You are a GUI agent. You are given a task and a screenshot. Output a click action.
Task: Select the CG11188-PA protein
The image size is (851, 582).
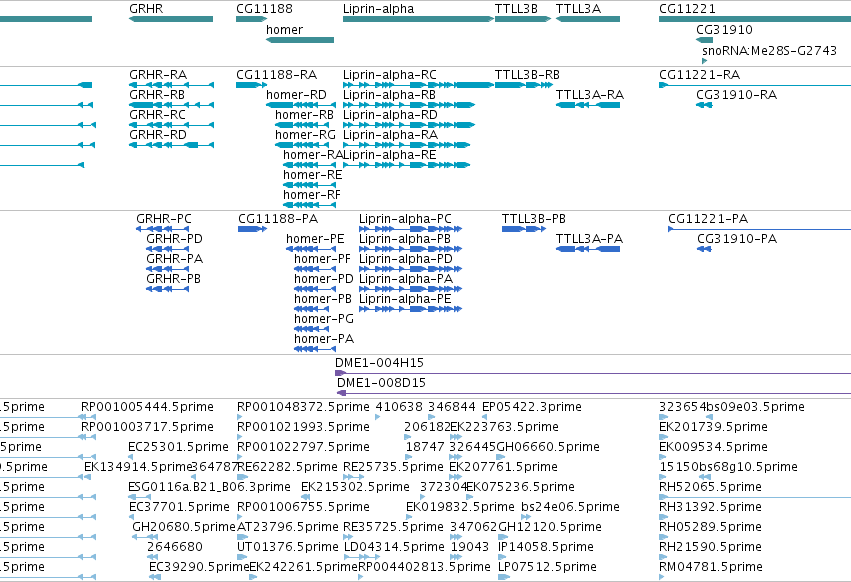(252, 229)
